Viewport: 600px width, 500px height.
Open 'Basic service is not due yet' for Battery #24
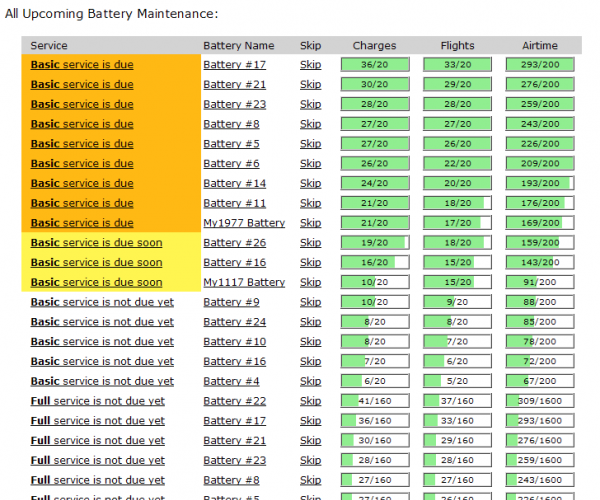(102, 322)
